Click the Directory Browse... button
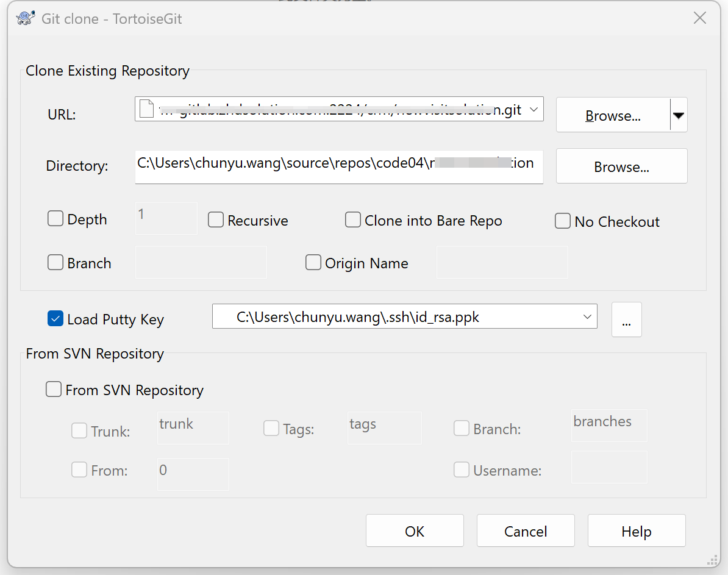This screenshot has height=575, width=728. [x=622, y=166]
